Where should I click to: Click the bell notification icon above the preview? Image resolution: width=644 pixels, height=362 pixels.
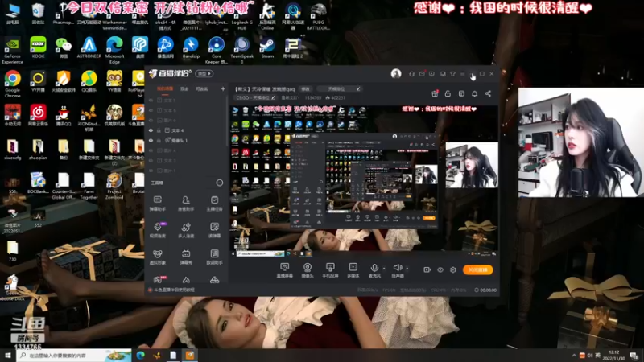tap(474, 93)
